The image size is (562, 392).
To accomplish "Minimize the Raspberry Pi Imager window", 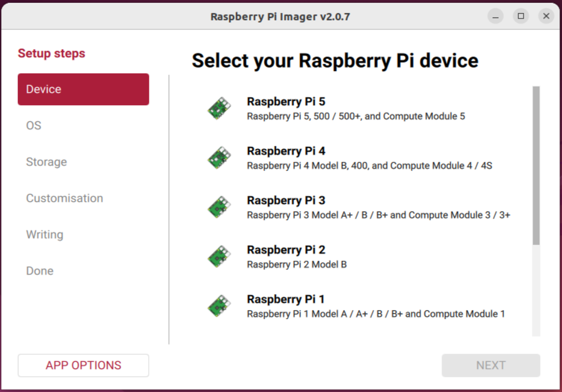I will pyautogui.click(x=496, y=17).
